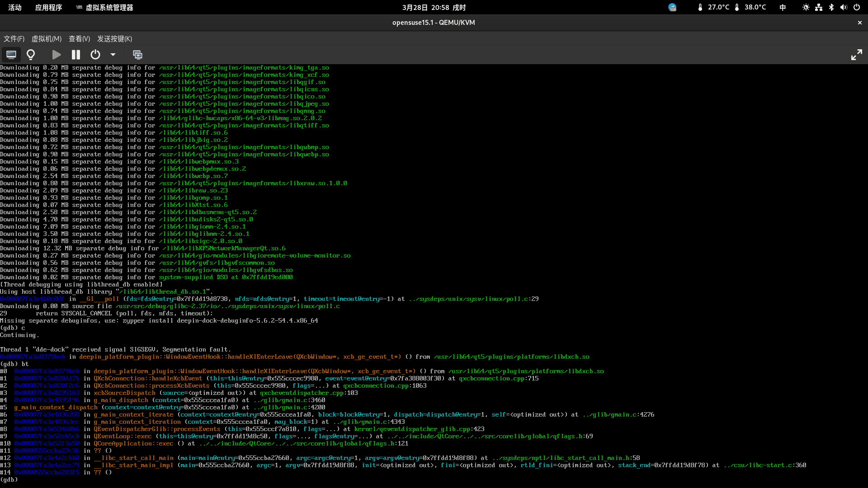Open the VM snapshots manager
868x488 pixels.
(x=138, y=54)
